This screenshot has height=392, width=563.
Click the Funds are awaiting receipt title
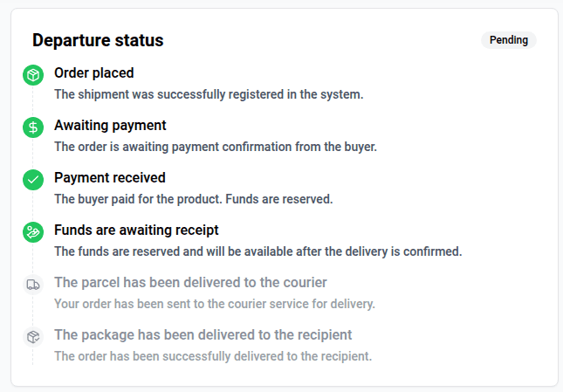click(x=136, y=230)
